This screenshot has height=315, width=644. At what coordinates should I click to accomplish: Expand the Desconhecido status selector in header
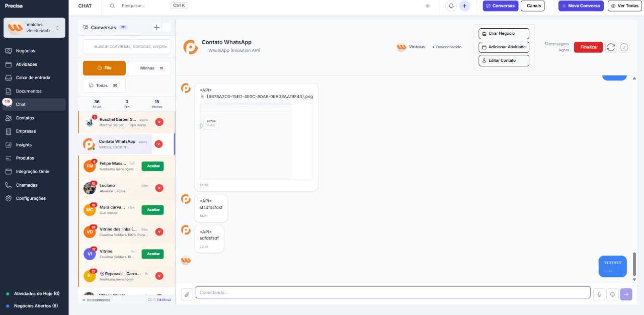(x=447, y=47)
